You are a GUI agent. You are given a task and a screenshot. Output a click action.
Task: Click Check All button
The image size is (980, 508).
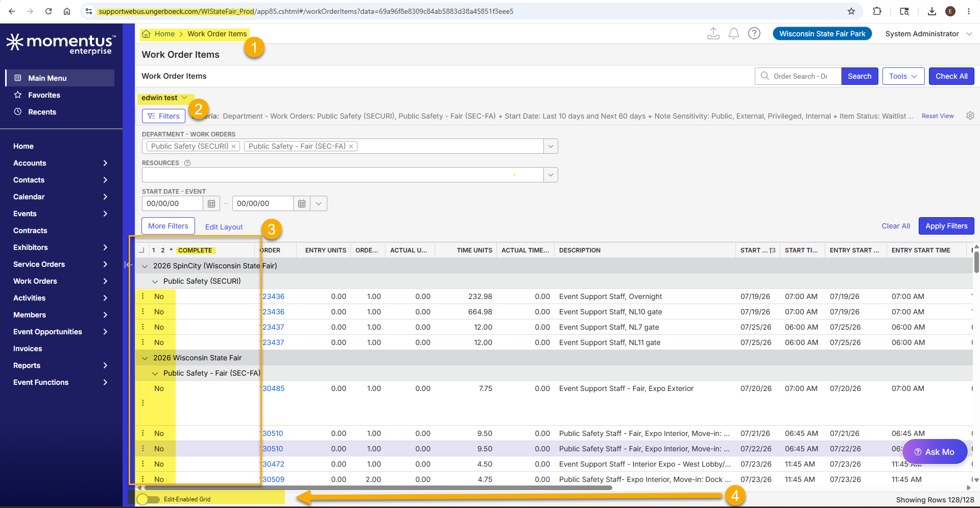pos(951,76)
